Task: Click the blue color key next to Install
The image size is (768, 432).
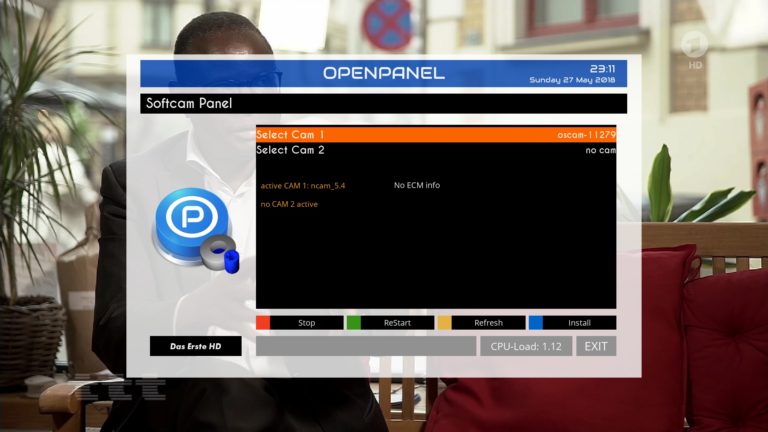Action: click(x=535, y=323)
